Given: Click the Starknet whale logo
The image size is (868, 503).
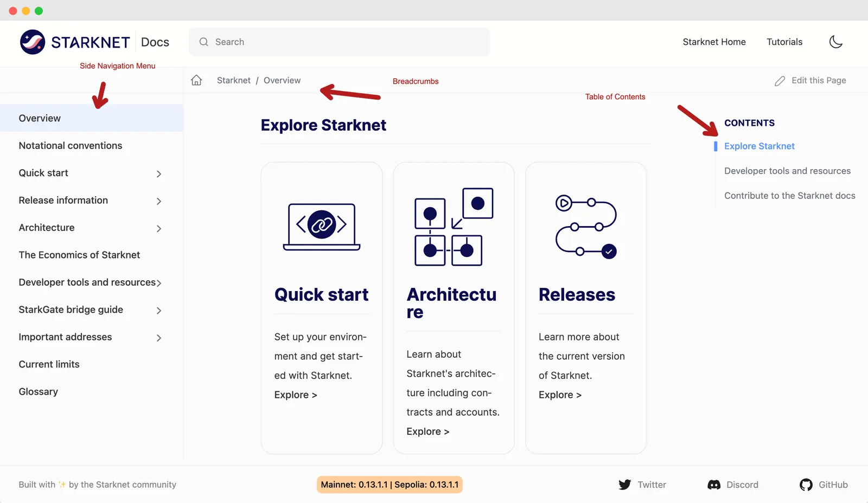Looking at the screenshot, I should click(x=32, y=42).
